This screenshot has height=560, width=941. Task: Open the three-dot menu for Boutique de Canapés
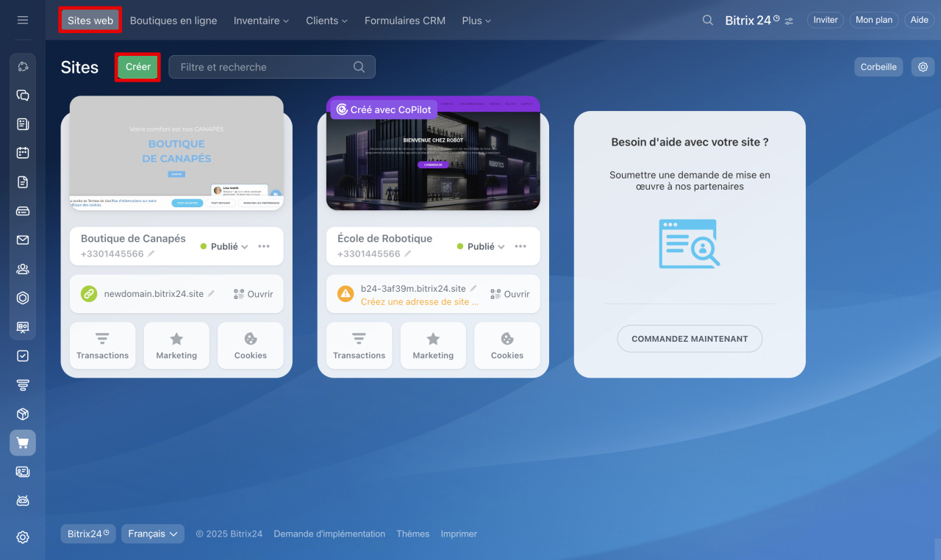click(x=264, y=246)
